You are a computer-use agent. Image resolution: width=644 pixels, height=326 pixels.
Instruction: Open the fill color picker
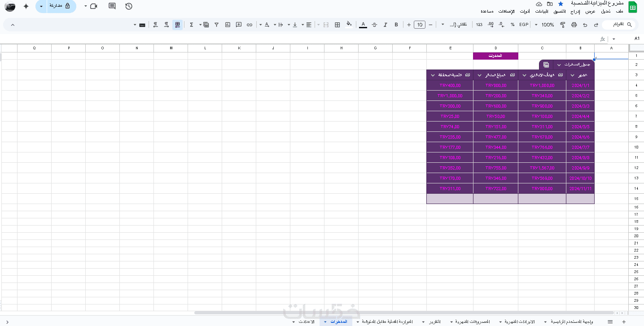point(349,25)
